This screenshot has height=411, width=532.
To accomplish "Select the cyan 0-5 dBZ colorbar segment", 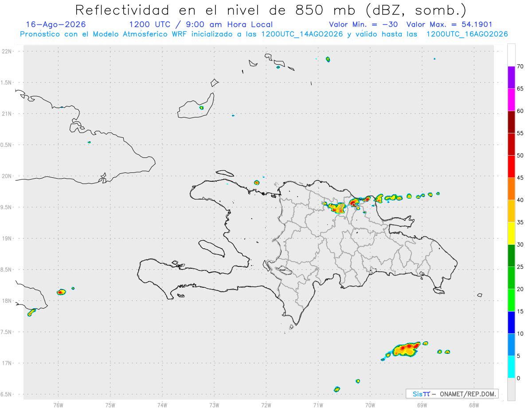I will pyautogui.click(x=511, y=367).
